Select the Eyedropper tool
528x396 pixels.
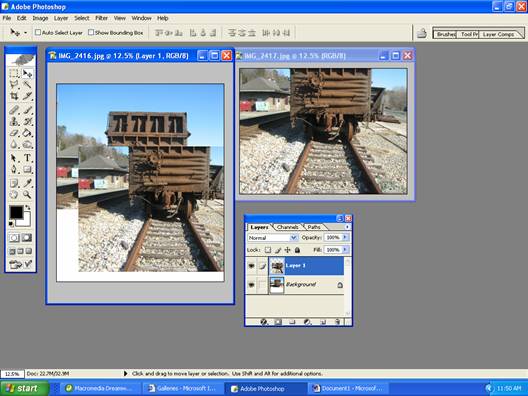tap(27, 183)
